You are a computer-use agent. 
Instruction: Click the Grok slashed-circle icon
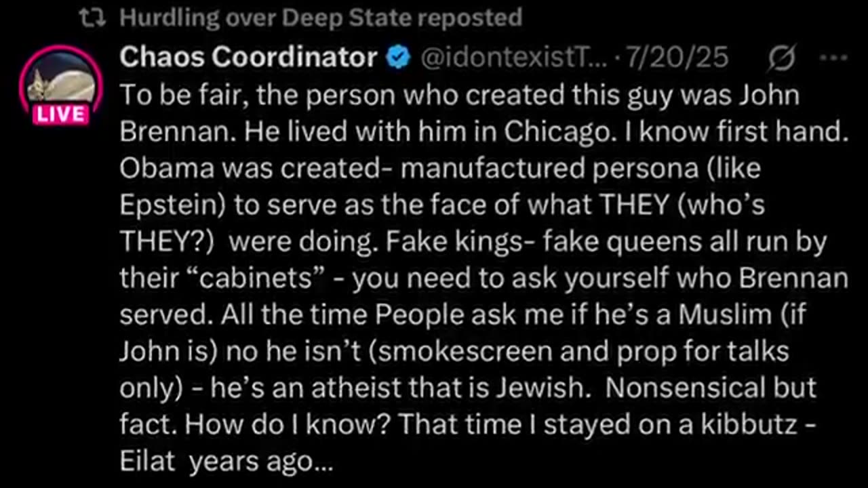(782, 60)
